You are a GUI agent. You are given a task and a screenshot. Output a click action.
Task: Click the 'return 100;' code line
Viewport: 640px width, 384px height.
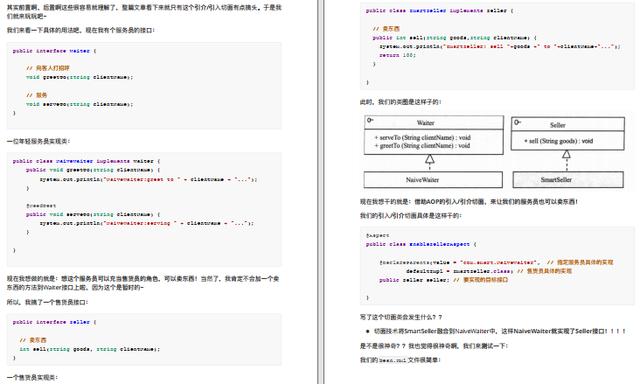[x=397, y=55]
